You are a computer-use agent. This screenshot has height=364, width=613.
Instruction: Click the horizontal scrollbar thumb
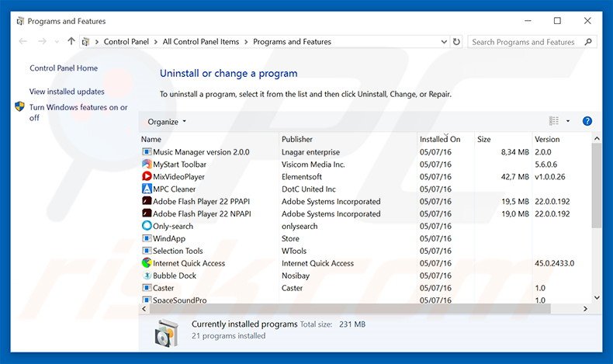point(350,308)
